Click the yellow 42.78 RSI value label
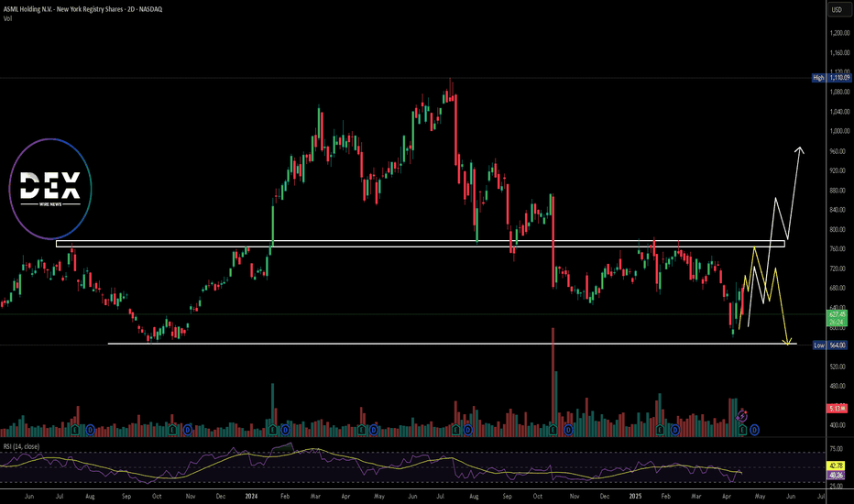 click(836, 466)
